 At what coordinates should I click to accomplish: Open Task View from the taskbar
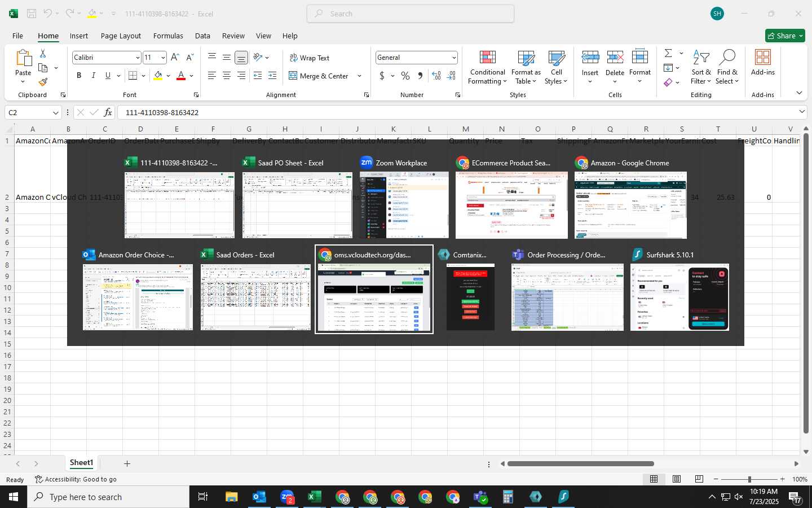[x=203, y=497]
